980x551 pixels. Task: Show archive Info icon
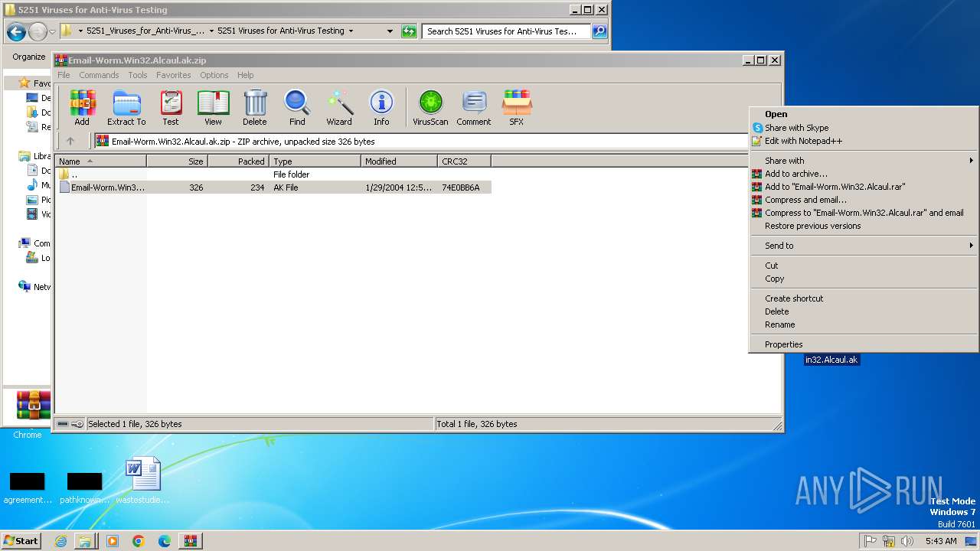click(381, 107)
